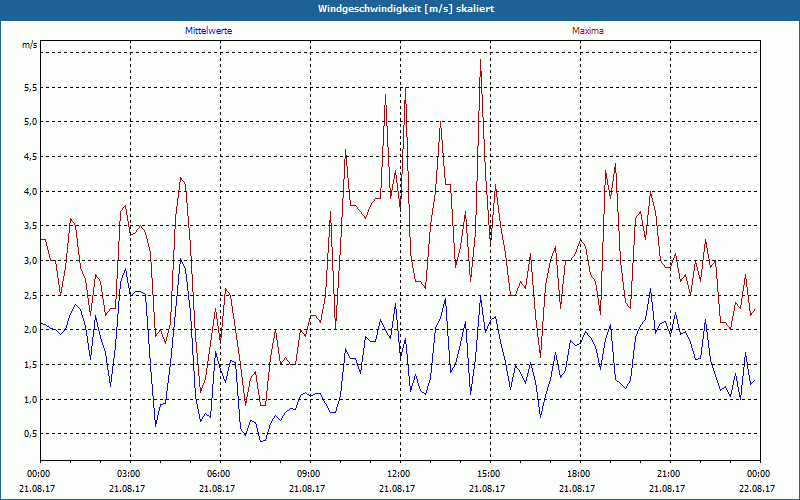800x500 pixels.
Task: Click the 2,0 y-axis value
Action: [x=31, y=330]
